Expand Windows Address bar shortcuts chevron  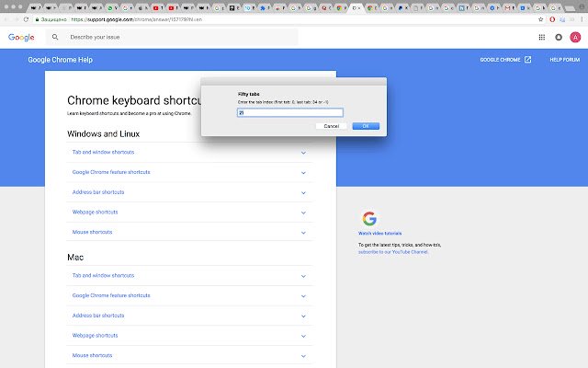coord(303,192)
